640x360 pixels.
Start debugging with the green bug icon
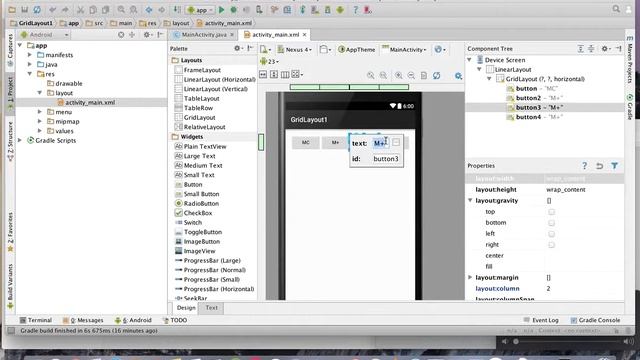click(233, 10)
